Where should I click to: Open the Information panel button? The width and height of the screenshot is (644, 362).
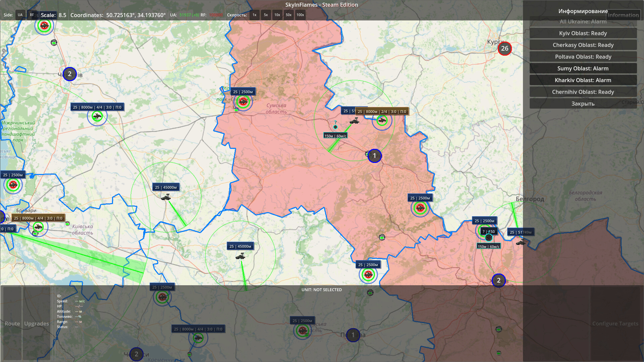click(x=623, y=15)
